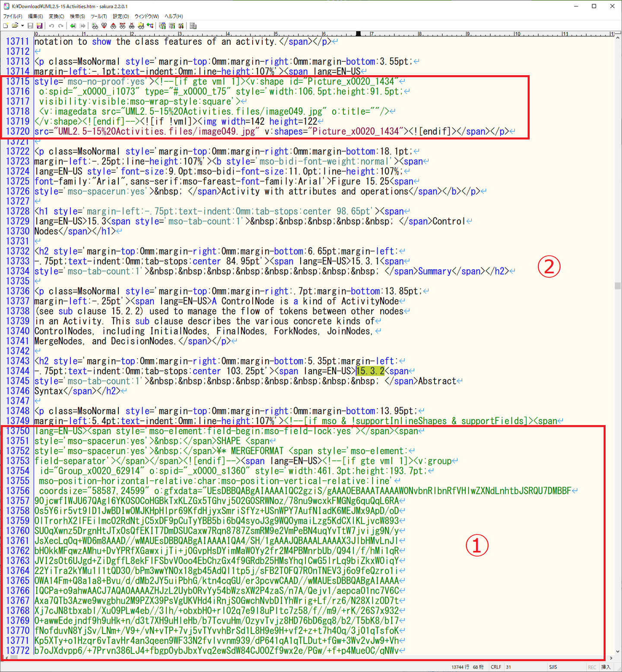Click the highlighted text 15.3.2
This screenshot has width=622, height=672.
370,371
